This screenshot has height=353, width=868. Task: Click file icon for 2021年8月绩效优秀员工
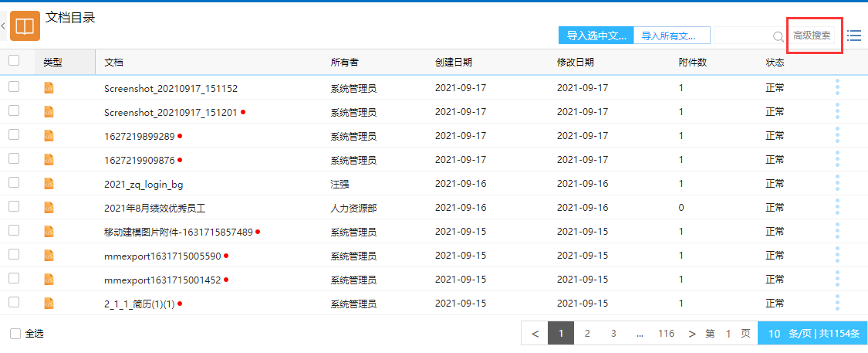(x=49, y=208)
